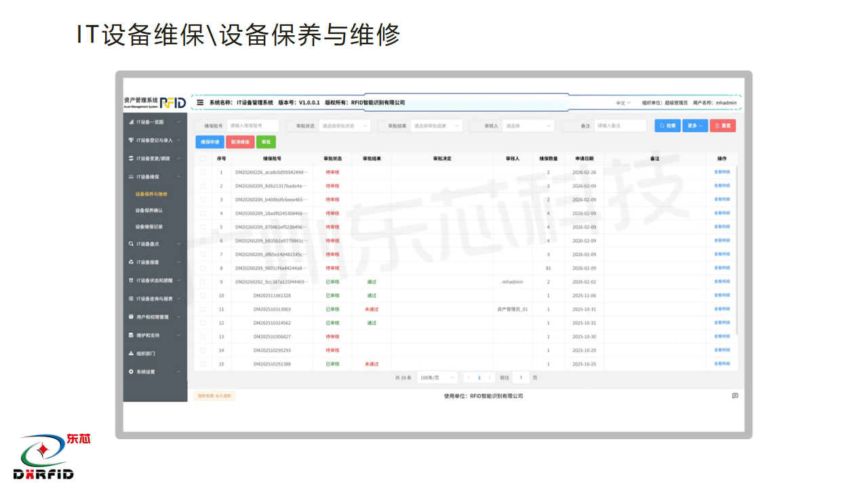Image resolution: width=868 pixels, height=488 pixels.
Task: Click the blue 维保申请 button
Action: (210, 142)
